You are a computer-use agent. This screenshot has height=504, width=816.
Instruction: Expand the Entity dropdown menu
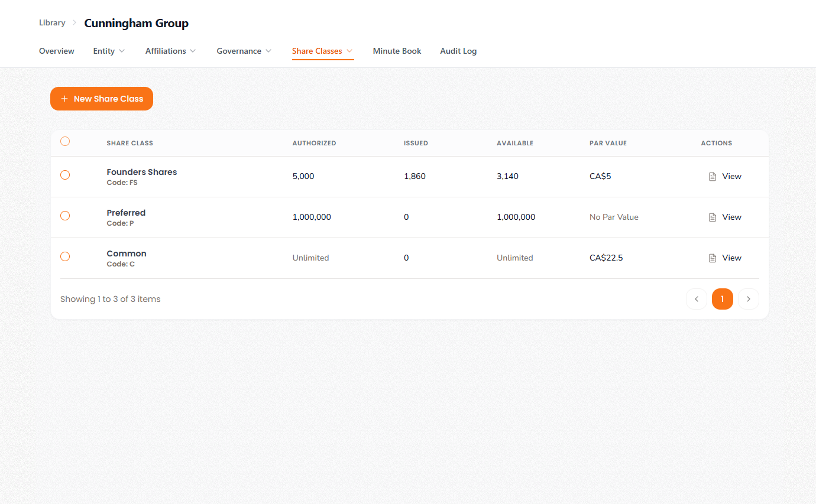tap(109, 51)
